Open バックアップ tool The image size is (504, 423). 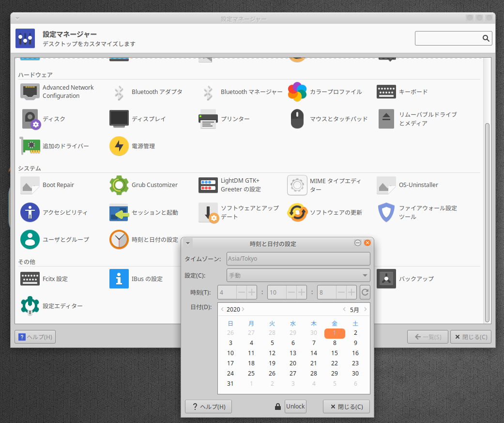pyautogui.click(x=406, y=279)
